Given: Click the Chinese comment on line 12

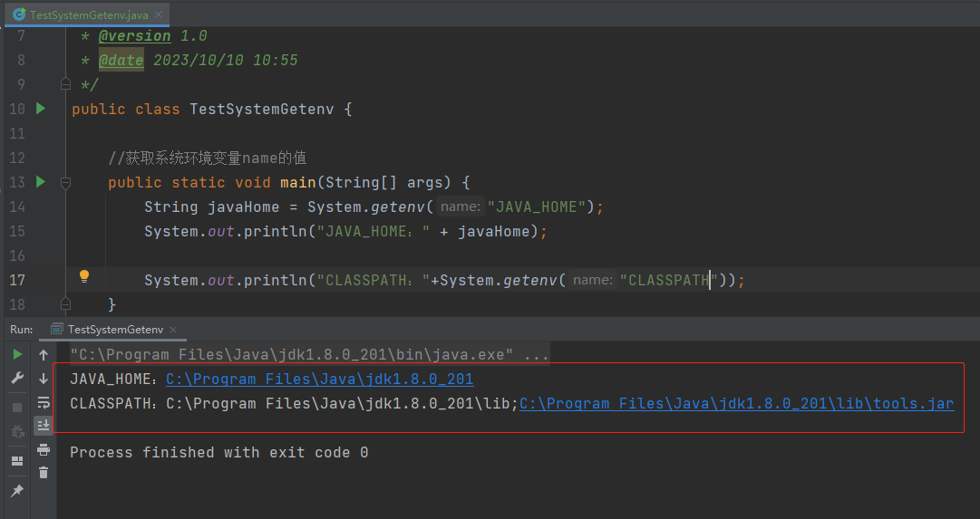Looking at the screenshot, I should (x=208, y=158).
